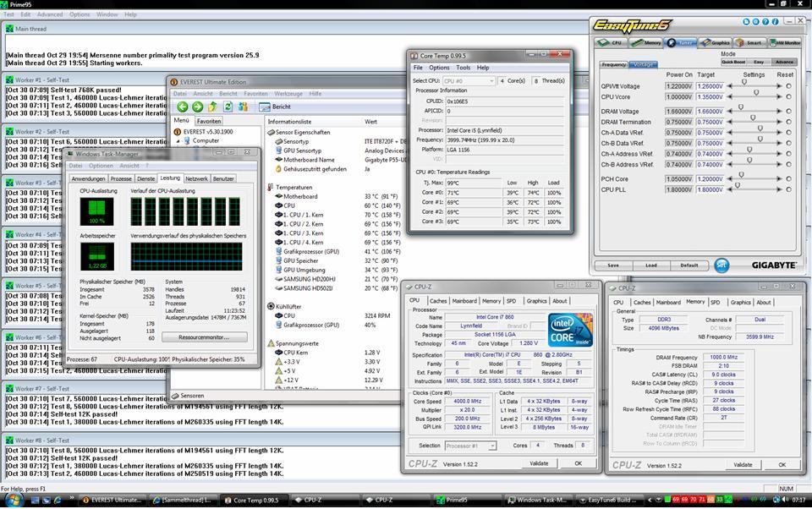
Task: Click reset radio for QPI/Vtt Voltage
Action: point(788,86)
